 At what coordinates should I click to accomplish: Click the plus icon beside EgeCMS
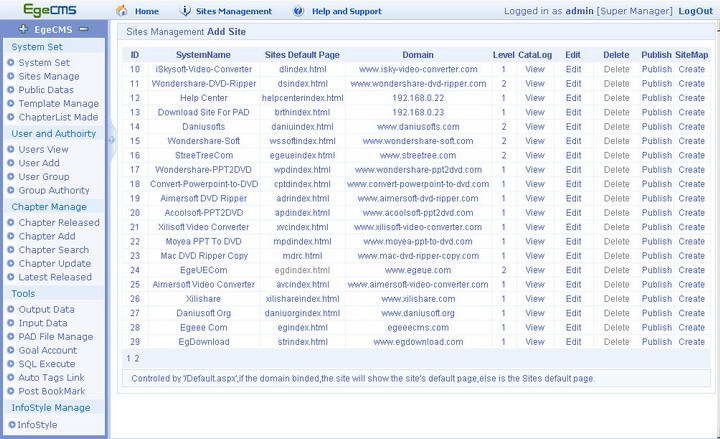coord(23,29)
